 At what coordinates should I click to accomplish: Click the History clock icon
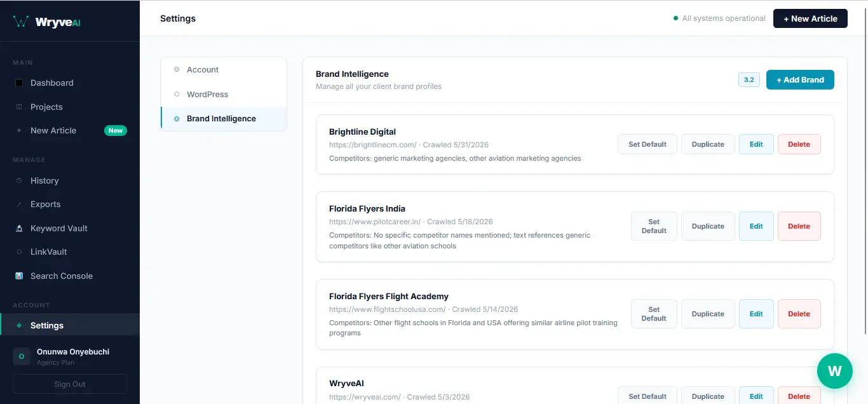19,181
